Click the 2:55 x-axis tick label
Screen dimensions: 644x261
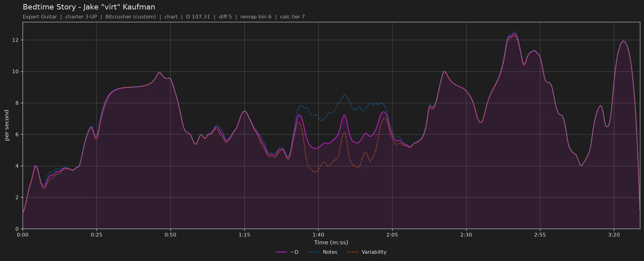(540, 235)
